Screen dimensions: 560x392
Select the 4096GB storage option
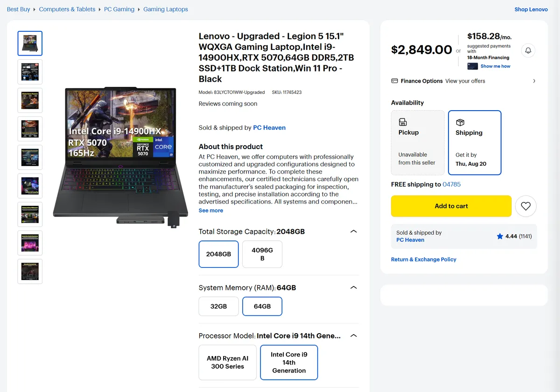point(262,254)
